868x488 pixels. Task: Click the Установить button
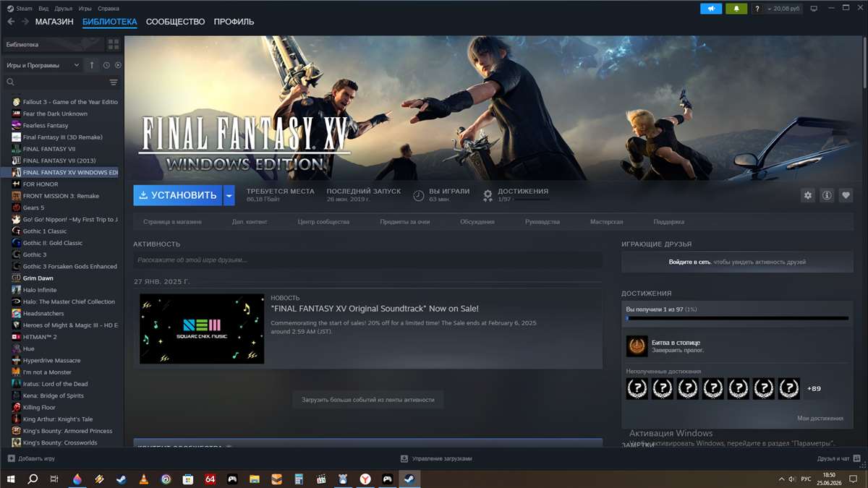coord(178,195)
